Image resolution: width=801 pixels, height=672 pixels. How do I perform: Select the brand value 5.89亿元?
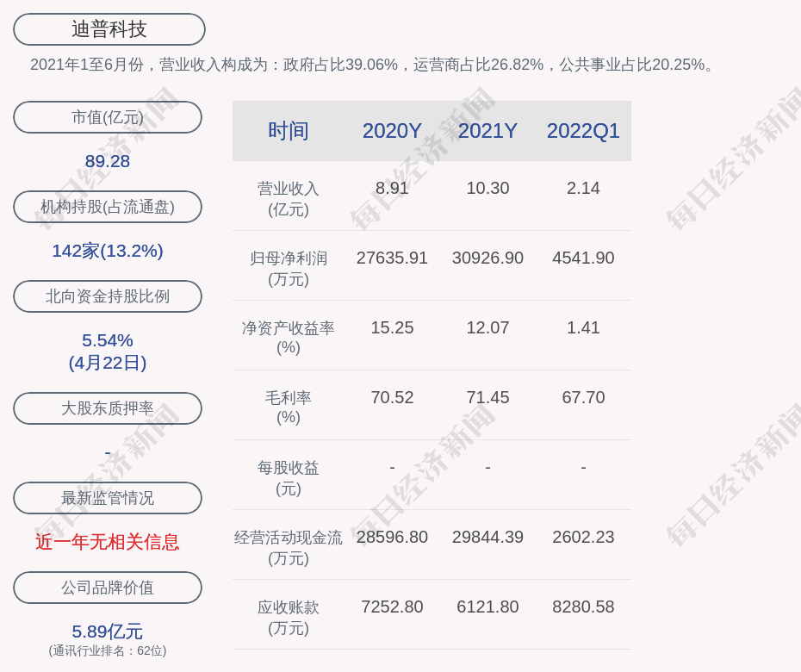tap(108, 632)
